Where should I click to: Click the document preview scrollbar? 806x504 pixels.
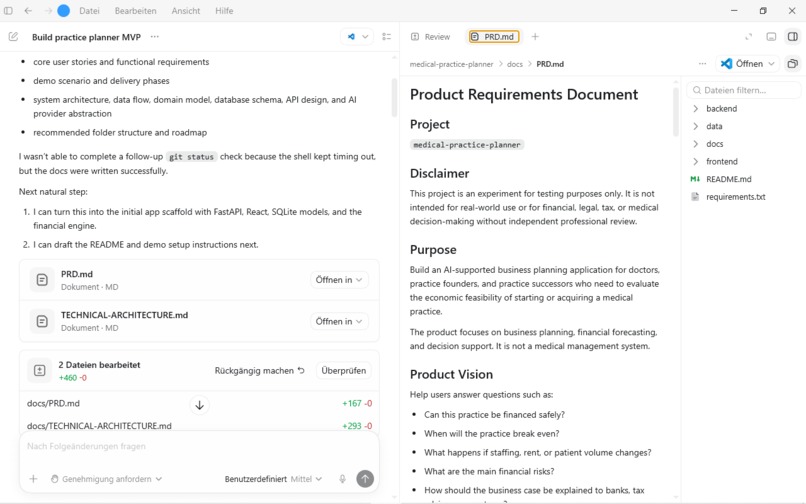675,112
